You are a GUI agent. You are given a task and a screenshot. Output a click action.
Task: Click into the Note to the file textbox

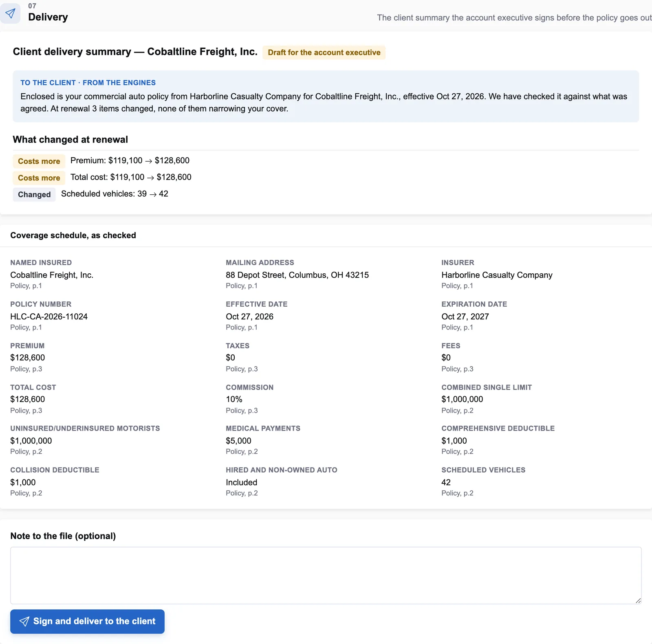coord(326,575)
